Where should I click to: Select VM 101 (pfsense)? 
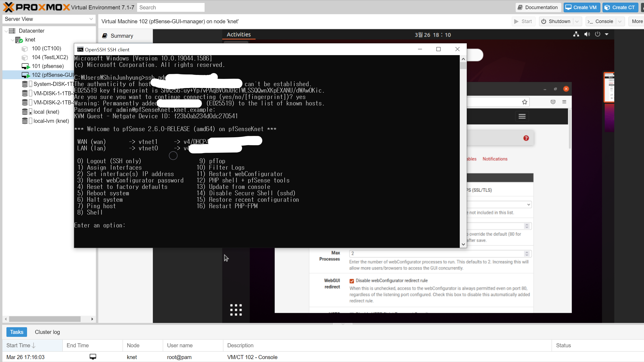[48, 66]
